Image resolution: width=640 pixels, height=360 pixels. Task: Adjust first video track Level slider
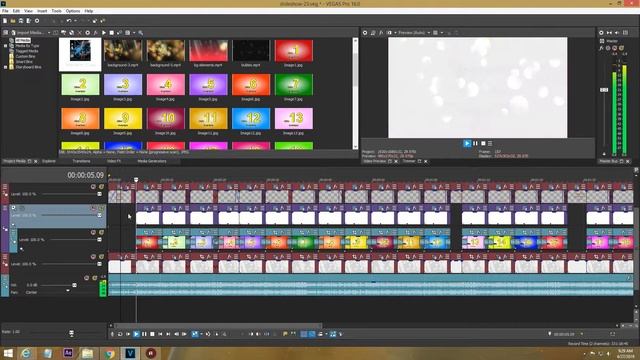point(99,194)
